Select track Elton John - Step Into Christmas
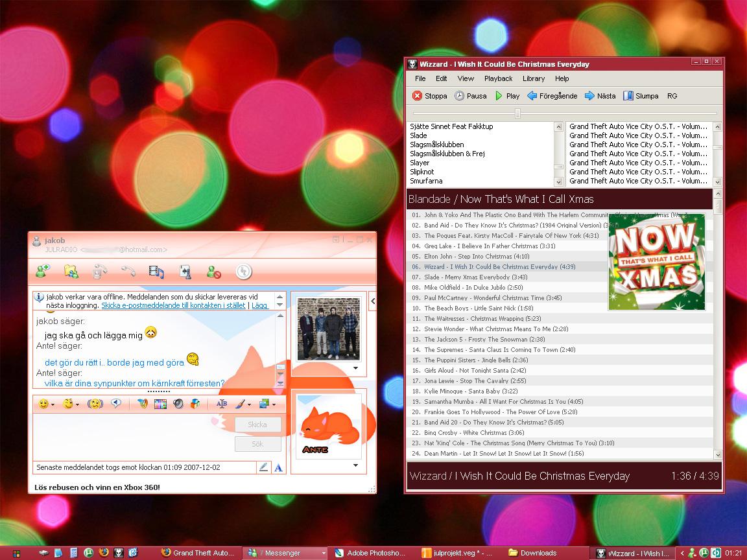Viewport: 747px width, 560px height. (x=471, y=257)
